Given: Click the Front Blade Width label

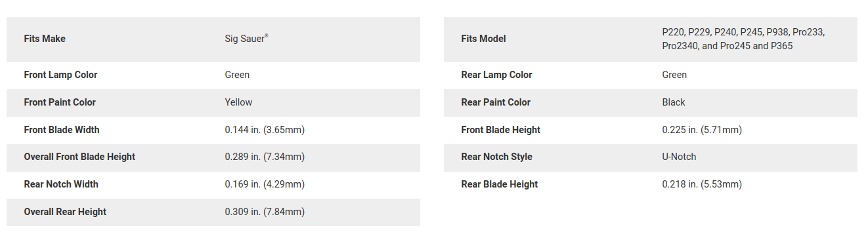Looking at the screenshot, I should point(62,130).
